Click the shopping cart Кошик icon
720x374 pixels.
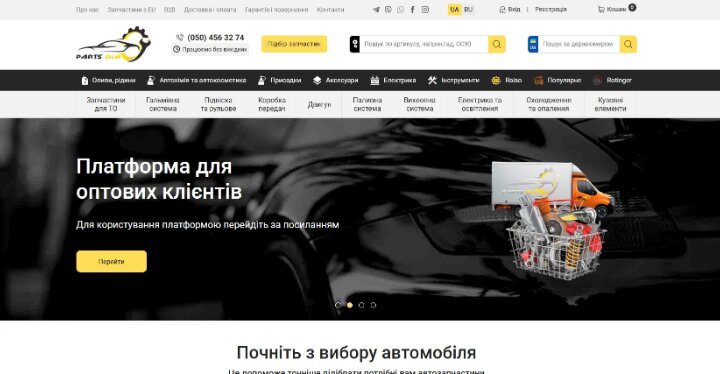601,9
